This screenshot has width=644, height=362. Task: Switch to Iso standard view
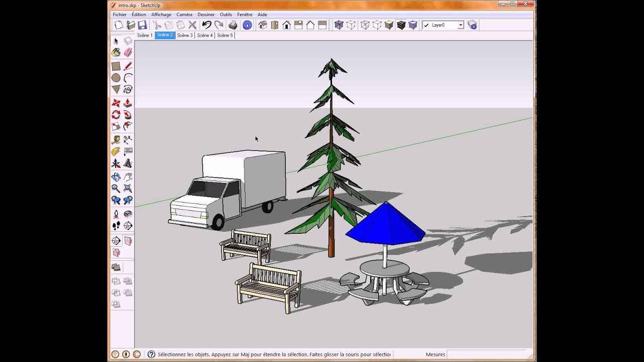point(262,25)
